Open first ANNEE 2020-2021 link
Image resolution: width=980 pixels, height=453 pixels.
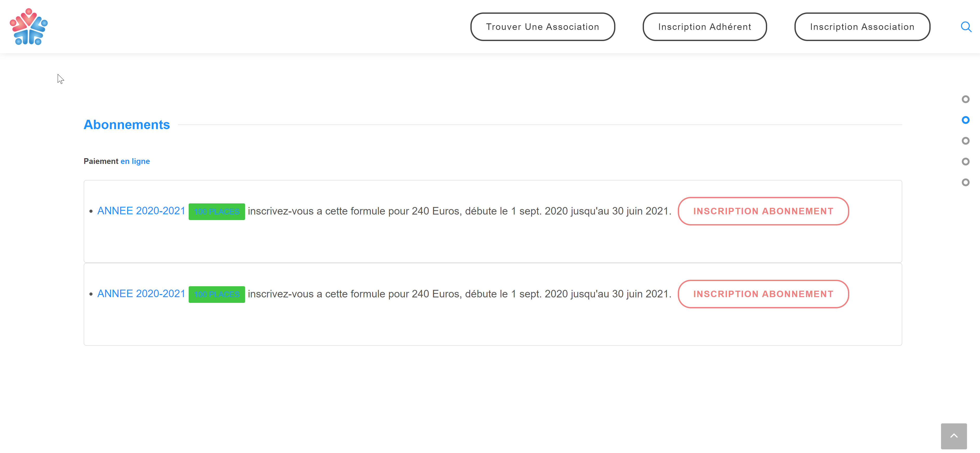pyautogui.click(x=141, y=211)
